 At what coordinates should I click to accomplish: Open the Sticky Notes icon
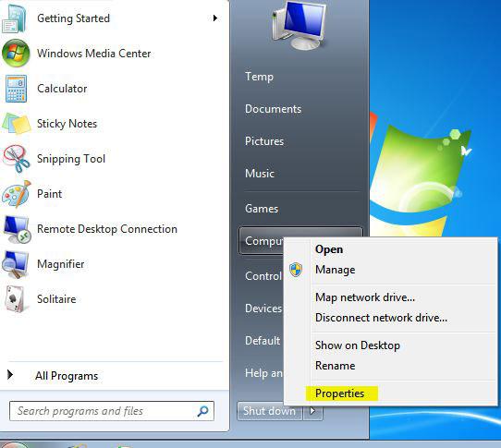pyautogui.click(x=16, y=124)
